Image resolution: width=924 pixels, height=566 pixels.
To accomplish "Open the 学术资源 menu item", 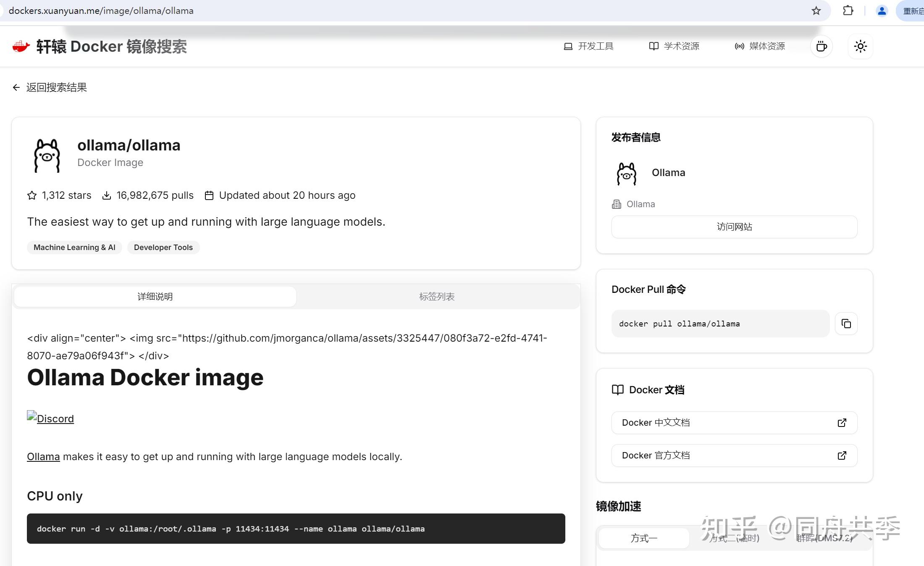I will [674, 46].
